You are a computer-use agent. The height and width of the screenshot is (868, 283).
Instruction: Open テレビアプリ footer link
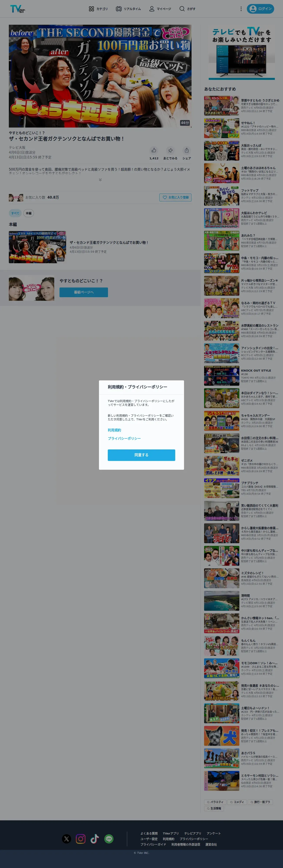193,834
